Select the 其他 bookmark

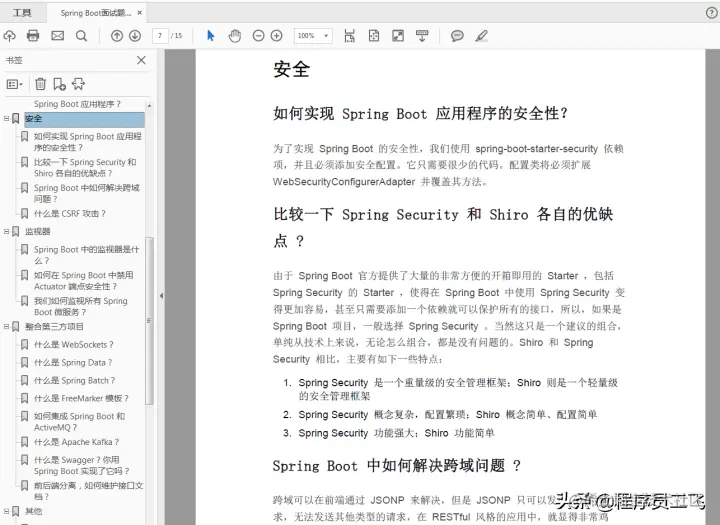pyautogui.click(x=34, y=511)
